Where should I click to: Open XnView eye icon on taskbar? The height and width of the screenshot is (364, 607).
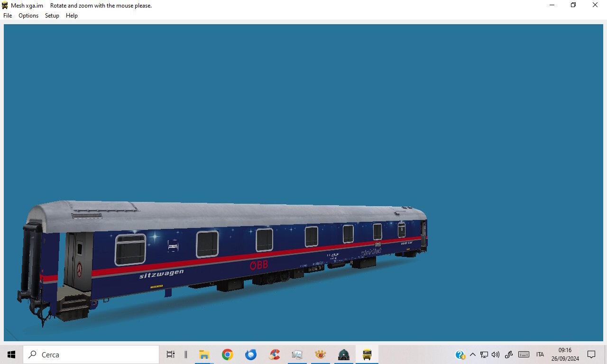(321, 355)
